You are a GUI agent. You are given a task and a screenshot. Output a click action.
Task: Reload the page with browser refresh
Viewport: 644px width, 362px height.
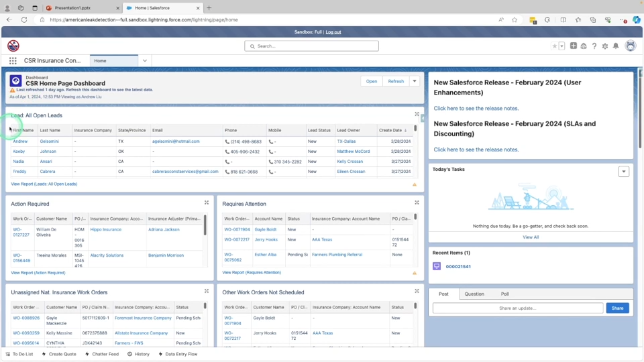[x=24, y=19]
